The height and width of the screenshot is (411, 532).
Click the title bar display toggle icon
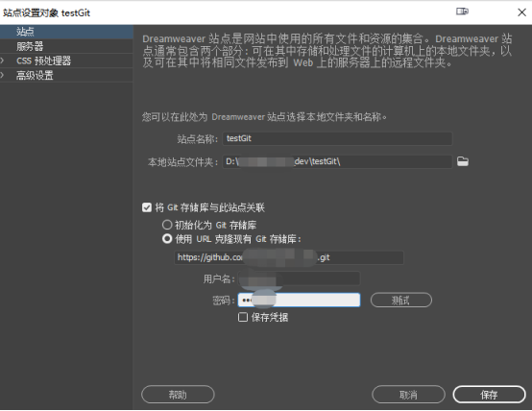462,12
